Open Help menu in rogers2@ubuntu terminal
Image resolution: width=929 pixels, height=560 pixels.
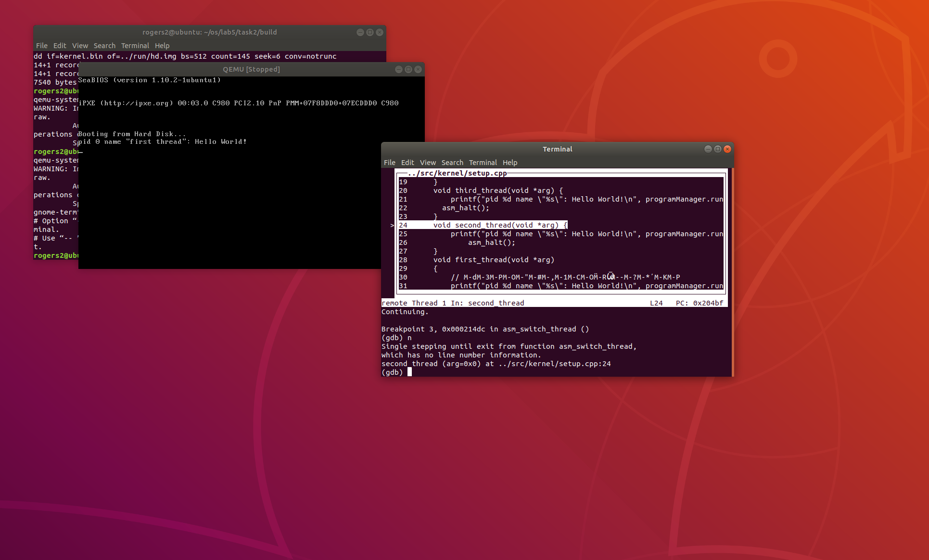click(x=162, y=46)
